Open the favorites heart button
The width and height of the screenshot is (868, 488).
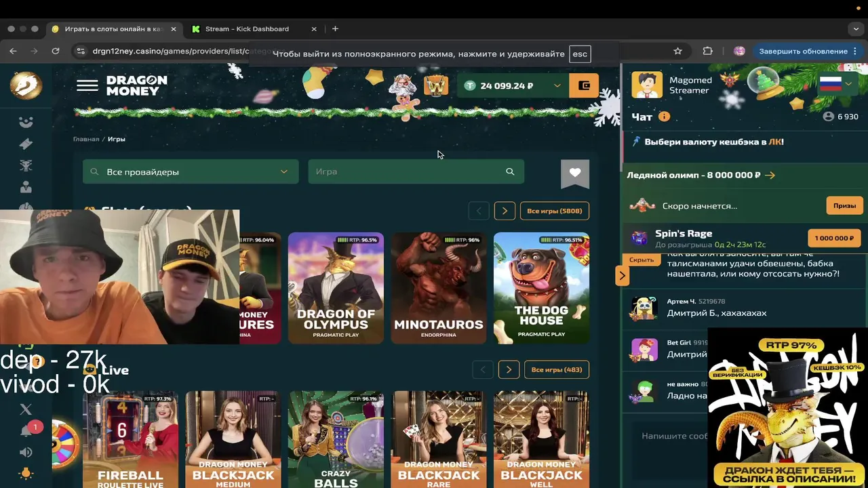pyautogui.click(x=575, y=174)
